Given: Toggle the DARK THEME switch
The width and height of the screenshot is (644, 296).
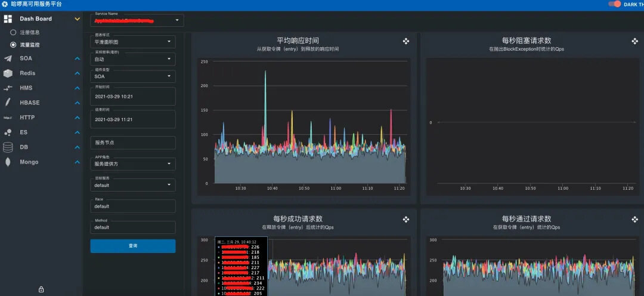Looking at the screenshot, I should 614,4.
